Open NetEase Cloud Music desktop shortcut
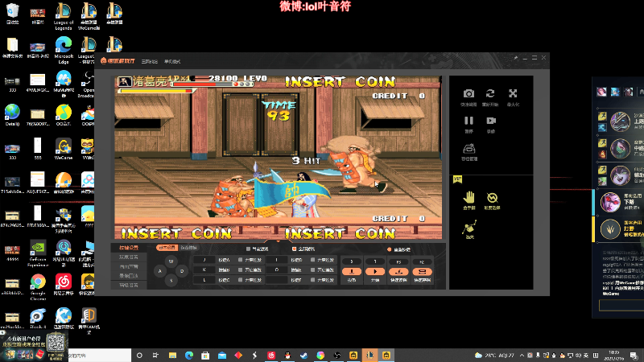Screen dimensions: 644x362 (64, 285)
